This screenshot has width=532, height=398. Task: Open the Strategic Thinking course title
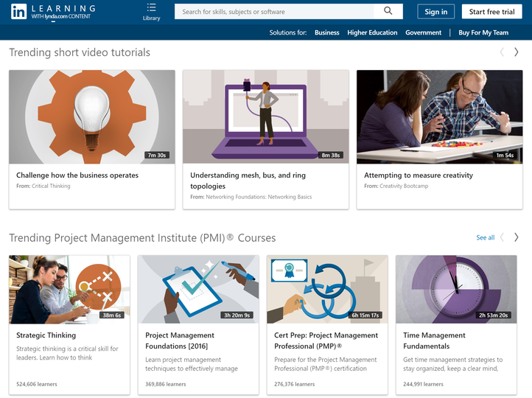click(x=46, y=335)
